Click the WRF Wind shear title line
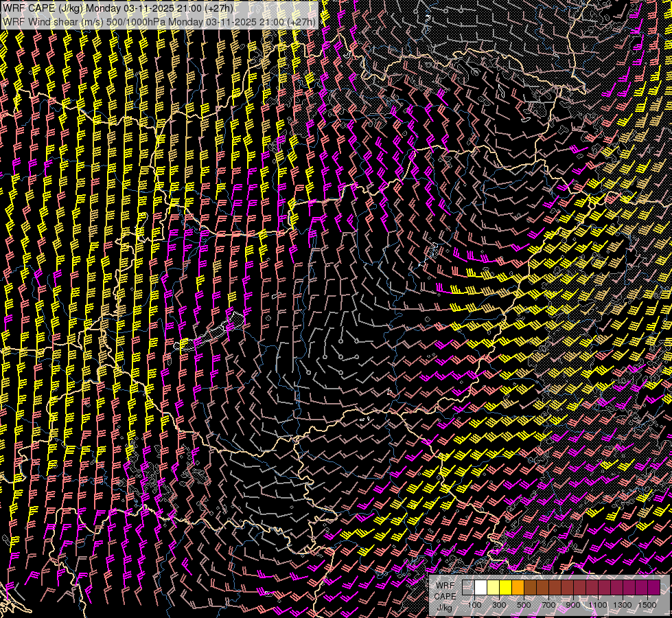This screenshot has height=618, width=672. coord(159,21)
